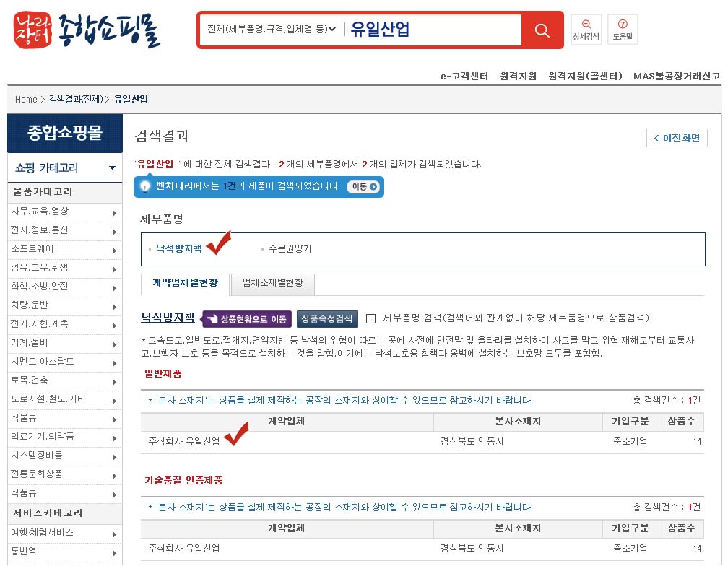The width and height of the screenshot is (728, 566).
Task: Click 주식회사 유일산업 under 기술품질 인증제품
Action: 184,549
